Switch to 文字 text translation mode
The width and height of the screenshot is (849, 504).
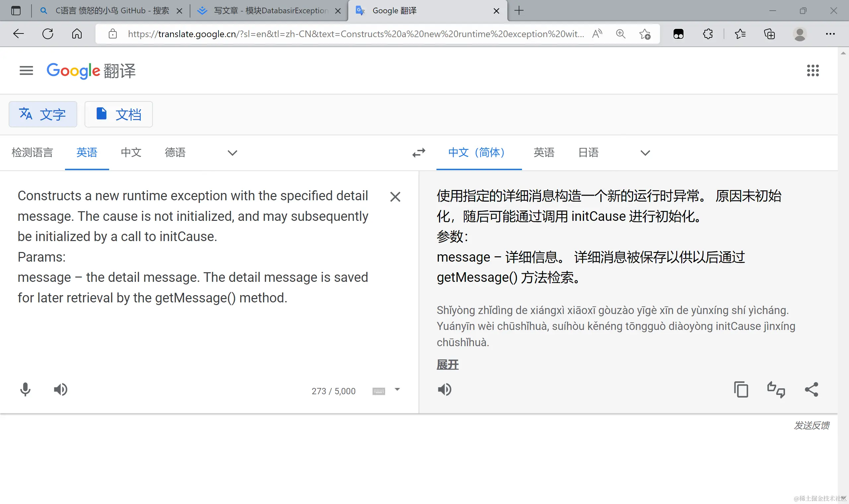tap(43, 114)
